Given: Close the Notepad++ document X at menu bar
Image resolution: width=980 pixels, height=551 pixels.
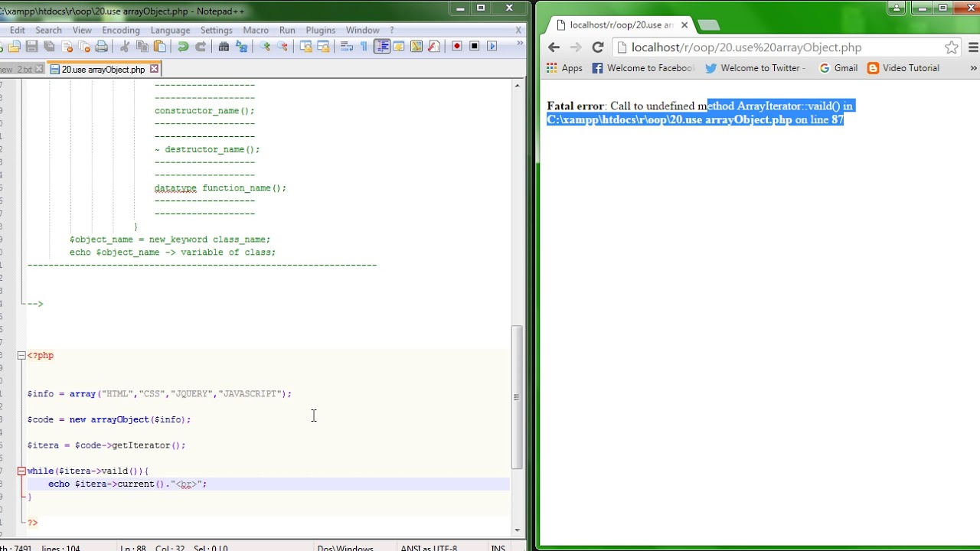Looking at the screenshot, I should [518, 30].
